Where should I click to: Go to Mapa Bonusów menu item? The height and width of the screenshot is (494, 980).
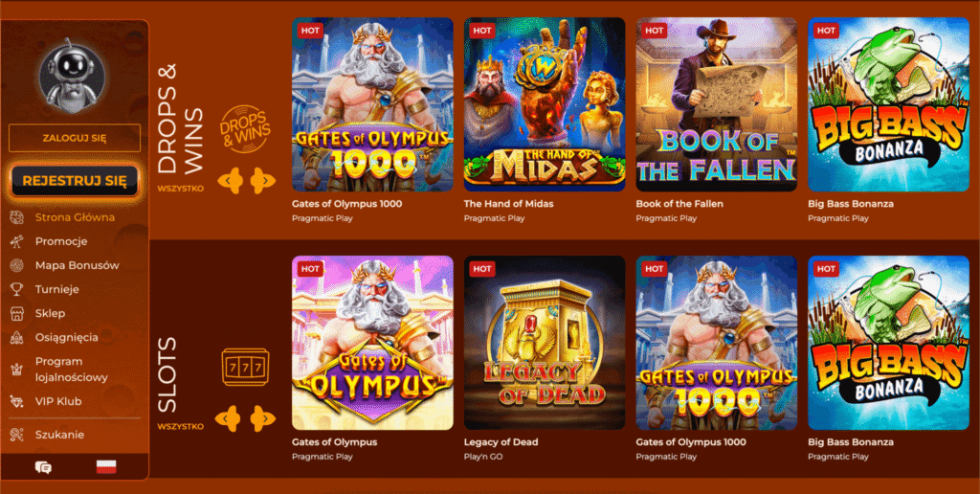pos(77,265)
